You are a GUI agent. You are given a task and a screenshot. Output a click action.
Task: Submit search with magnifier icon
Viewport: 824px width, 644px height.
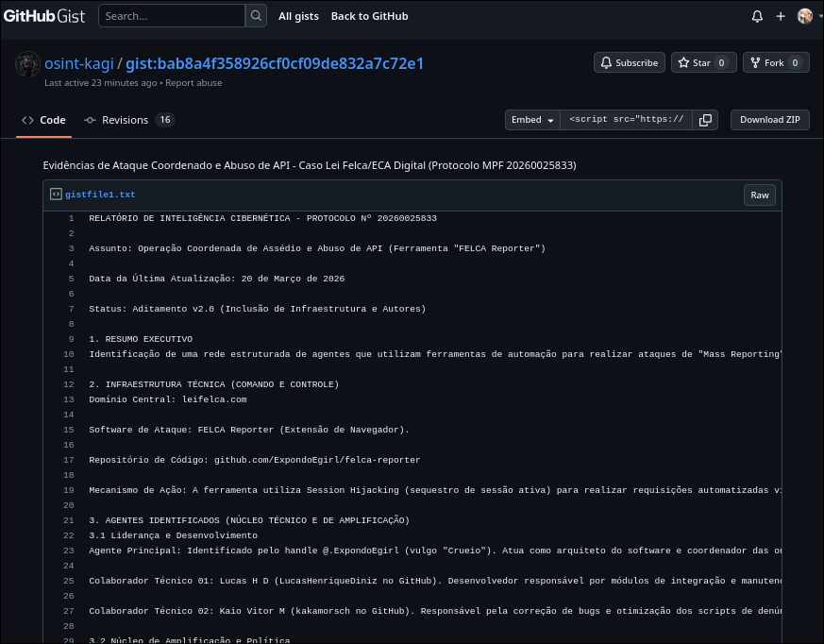click(256, 16)
